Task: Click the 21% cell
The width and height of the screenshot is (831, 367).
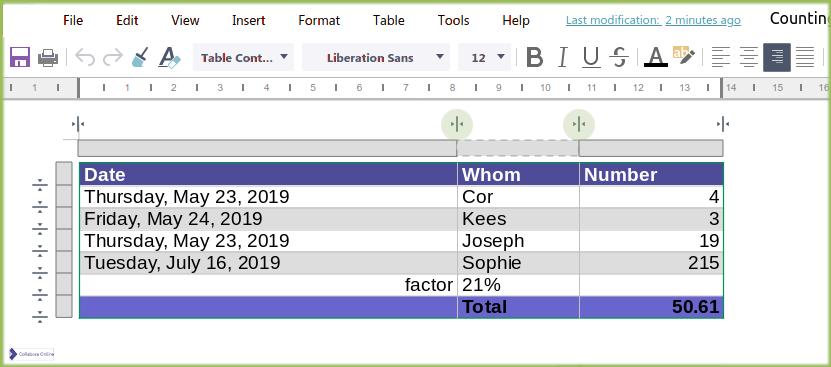Action: (518, 285)
